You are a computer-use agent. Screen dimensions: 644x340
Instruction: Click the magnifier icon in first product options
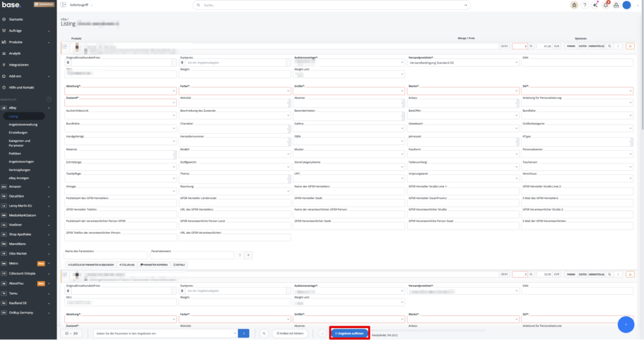609,46
